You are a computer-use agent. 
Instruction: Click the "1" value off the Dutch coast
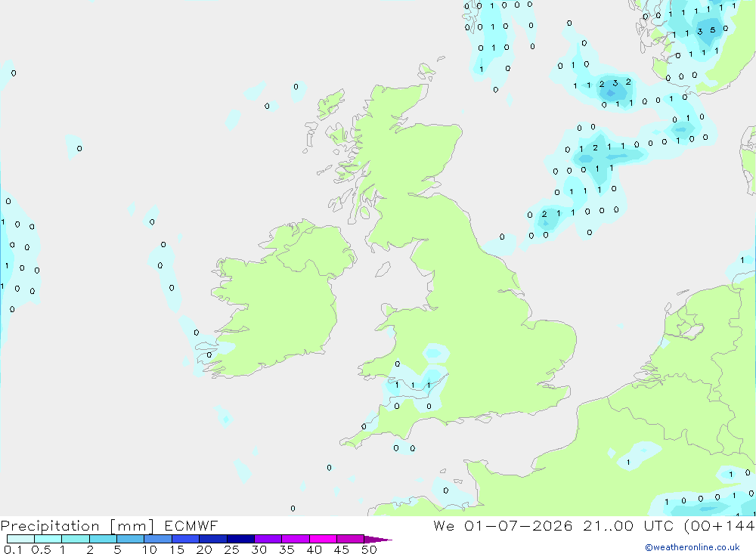coord(742,260)
